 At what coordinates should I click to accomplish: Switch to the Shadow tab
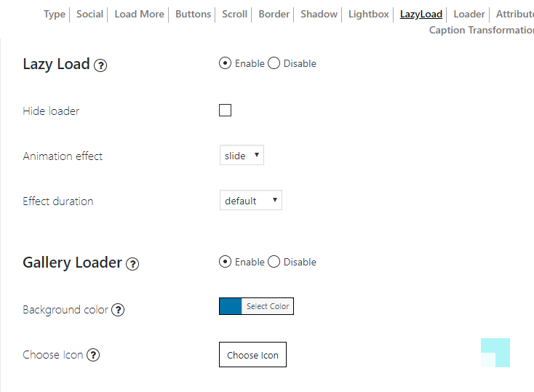pyautogui.click(x=319, y=14)
